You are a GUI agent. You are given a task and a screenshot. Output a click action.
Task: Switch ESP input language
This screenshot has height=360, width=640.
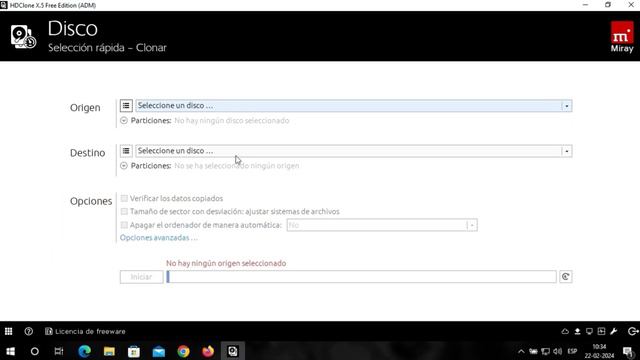tap(572, 351)
